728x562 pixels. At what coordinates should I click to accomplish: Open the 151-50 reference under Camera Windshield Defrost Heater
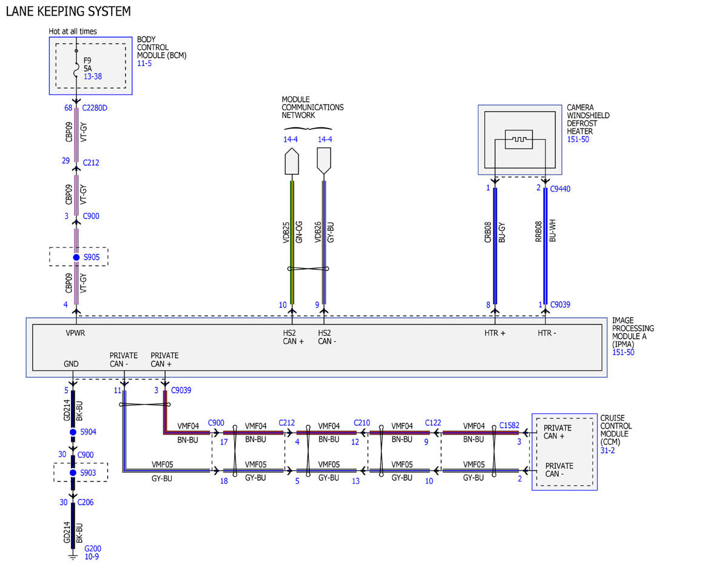[578, 139]
